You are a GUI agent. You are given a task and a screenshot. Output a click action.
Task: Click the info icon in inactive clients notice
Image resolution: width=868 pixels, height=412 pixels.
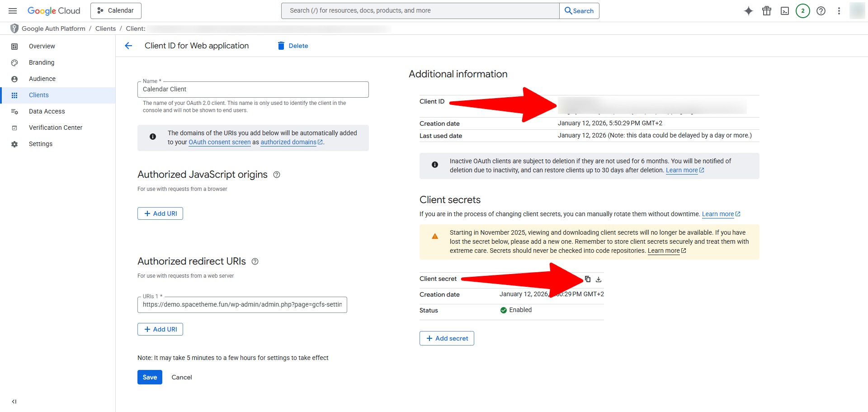[x=435, y=165]
